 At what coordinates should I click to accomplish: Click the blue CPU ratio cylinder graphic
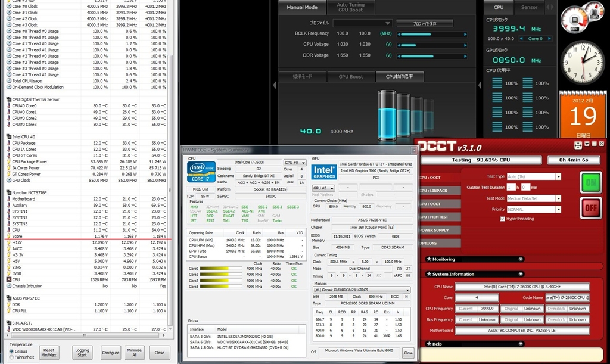387,115
